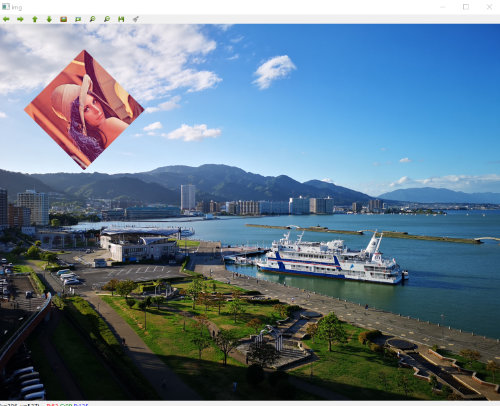This screenshot has height=406, width=500.
Task: Pan the image down with the down arrow
Action: (x=49, y=19)
